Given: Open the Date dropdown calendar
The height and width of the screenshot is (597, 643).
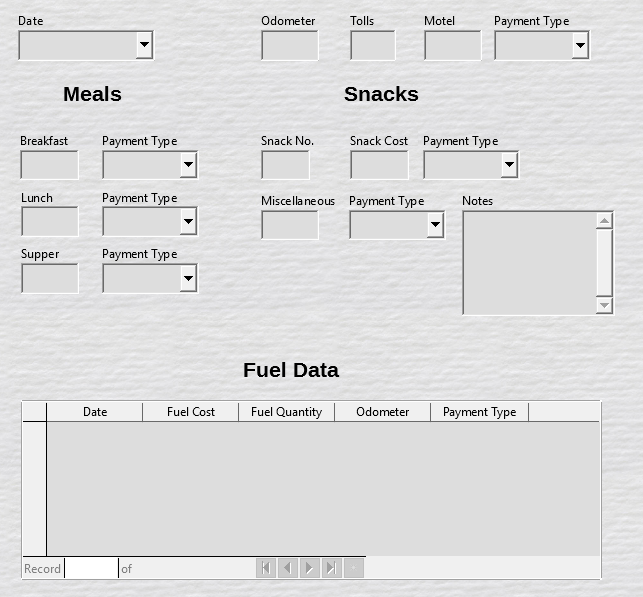Looking at the screenshot, I should (x=144, y=45).
